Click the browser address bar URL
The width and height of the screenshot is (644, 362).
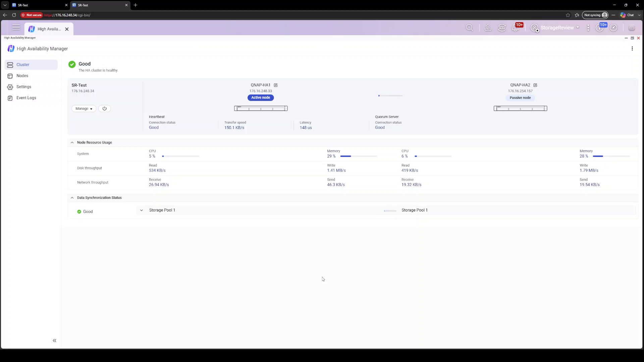(x=67, y=15)
